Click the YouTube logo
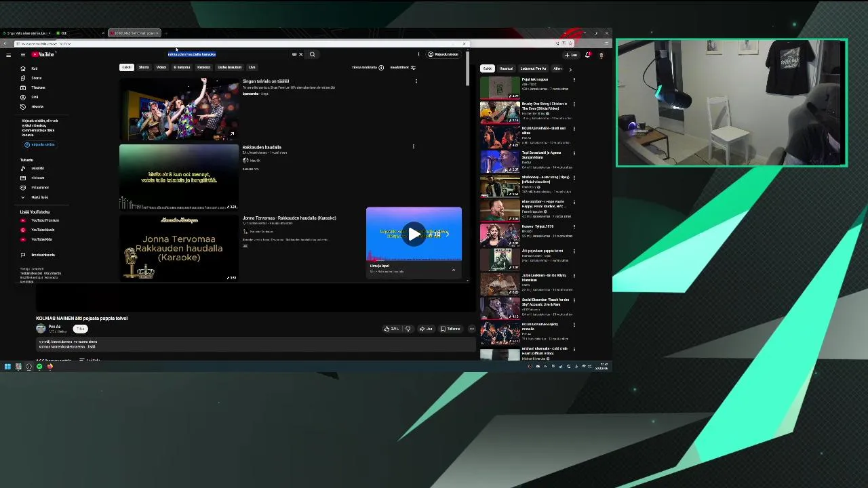Image resolution: width=868 pixels, height=488 pixels. [43, 54]
